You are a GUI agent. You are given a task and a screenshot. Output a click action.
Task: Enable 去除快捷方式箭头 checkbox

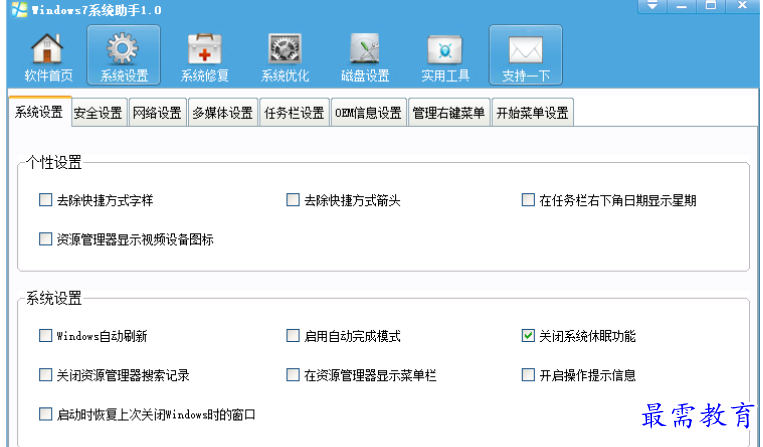292,200
